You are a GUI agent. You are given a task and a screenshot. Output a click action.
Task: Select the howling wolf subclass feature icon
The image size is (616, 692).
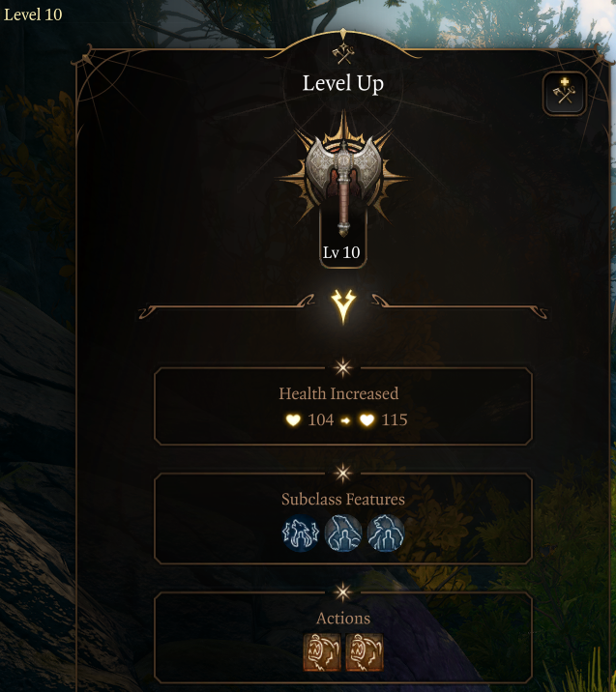tap(301, 533)
